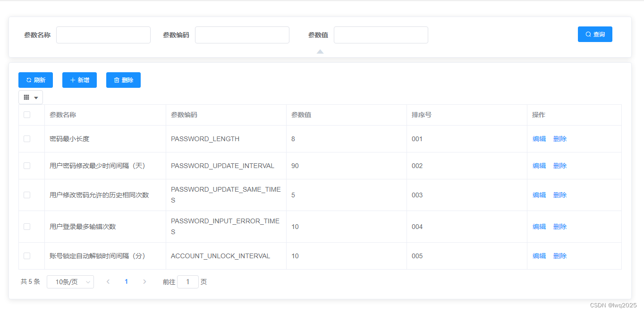The width and height of the screenshot is (644, 313).
Task: Click the 刷新 refresh button
Action: click(x=35, y=80)
